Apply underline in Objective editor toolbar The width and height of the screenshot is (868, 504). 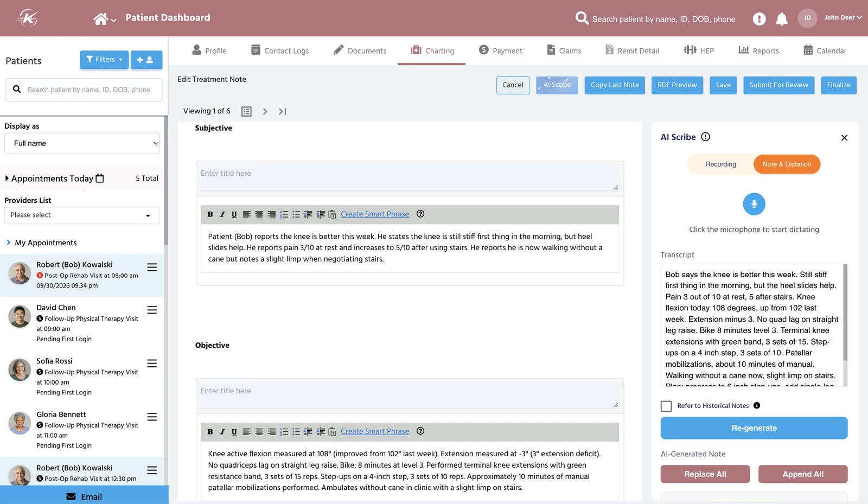click(x=234, y=432)
